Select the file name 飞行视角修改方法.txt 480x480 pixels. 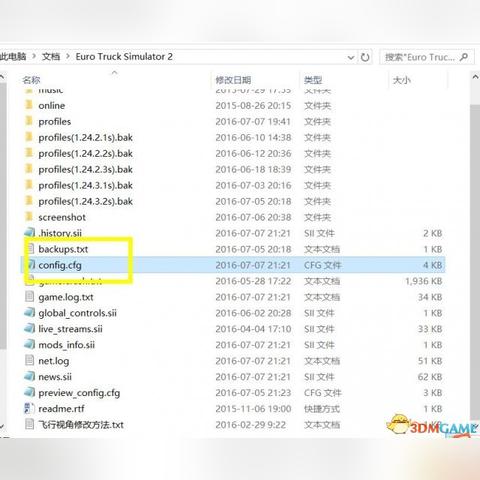[81, 425]
